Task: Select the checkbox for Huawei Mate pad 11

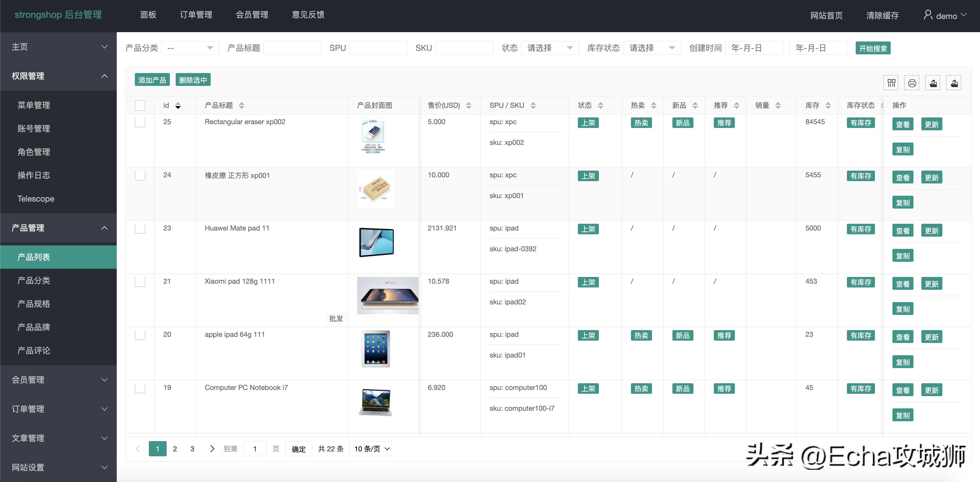Action: [x=140, y=228]
